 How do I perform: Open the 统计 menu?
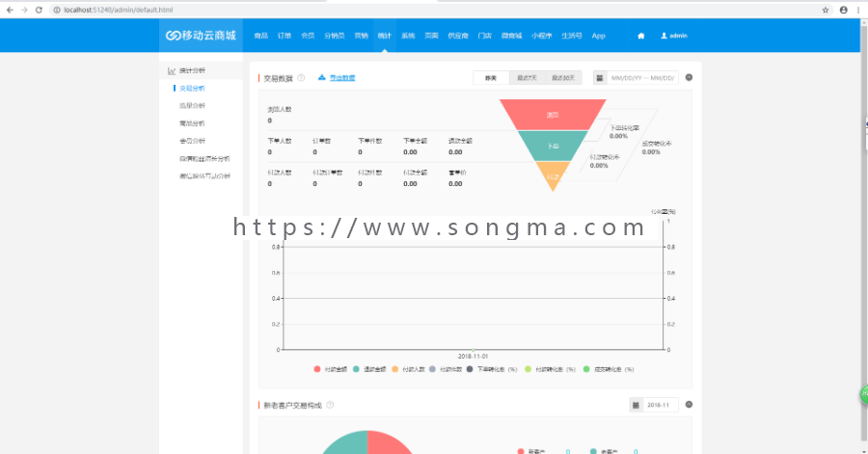click(384, 36)
